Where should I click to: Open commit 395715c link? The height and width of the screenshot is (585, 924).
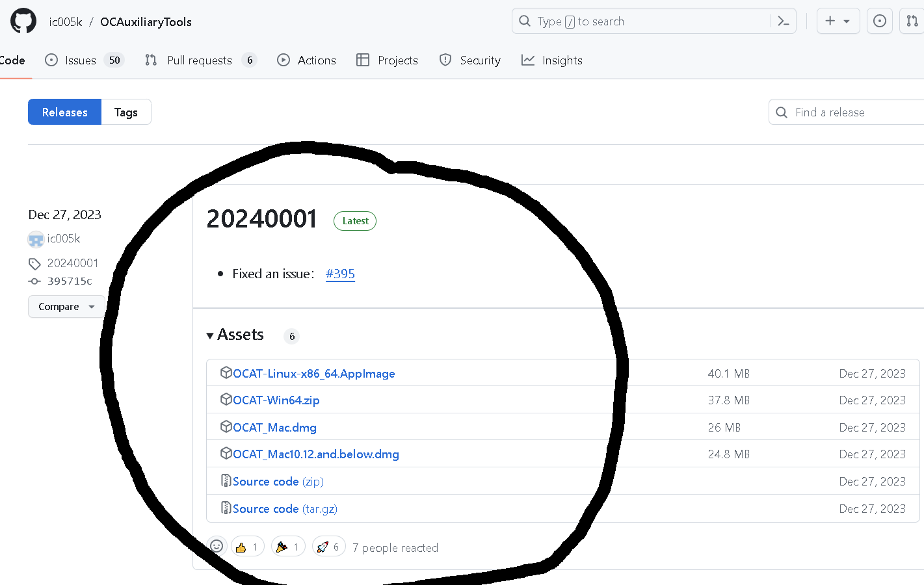tap(70, 281)
